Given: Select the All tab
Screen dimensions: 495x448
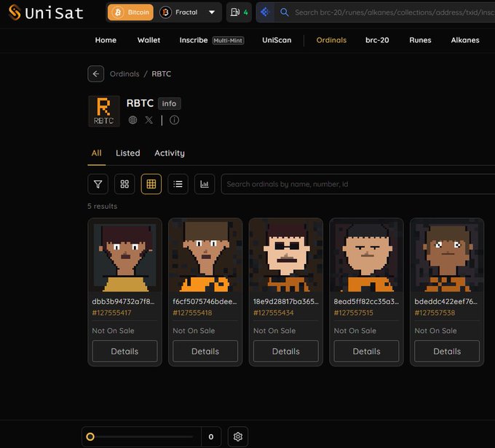Looking at the screenshot, I should coord(96,153).
